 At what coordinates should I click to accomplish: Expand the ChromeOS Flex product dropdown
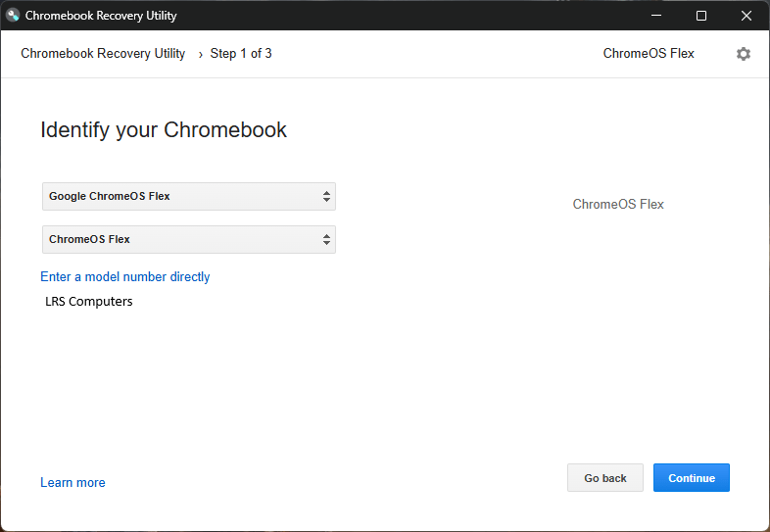click(x=188, y=239)
